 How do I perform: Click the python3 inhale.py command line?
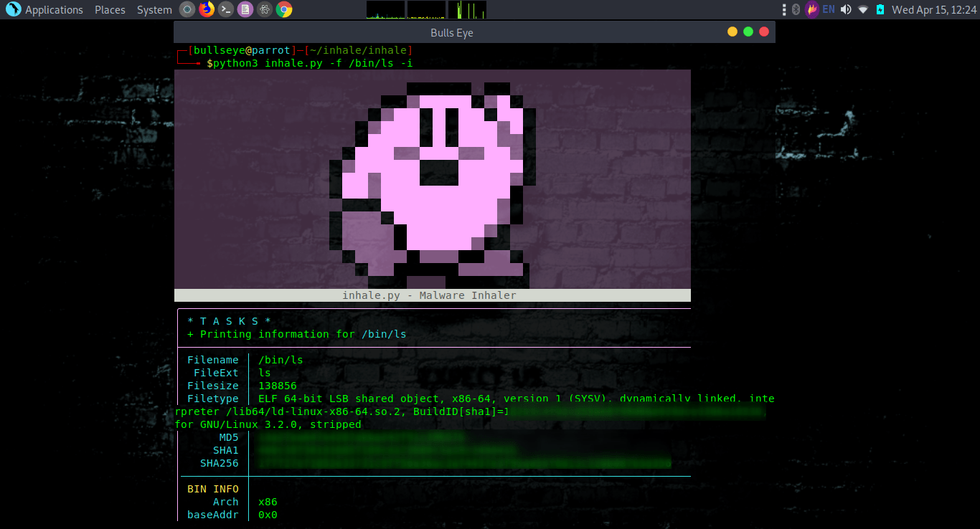(313, 63)
